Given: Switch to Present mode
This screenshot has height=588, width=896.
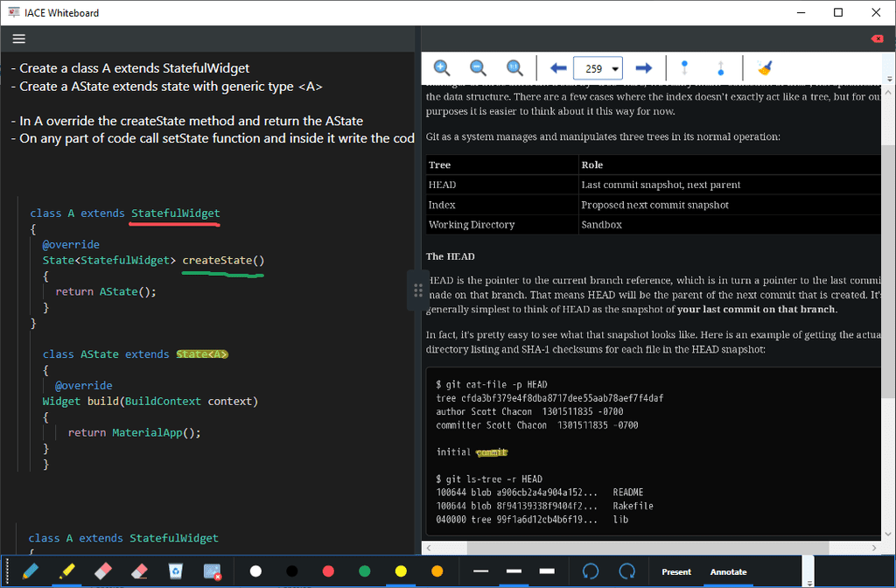Looking at the screenshot, I should click(676, 572).
